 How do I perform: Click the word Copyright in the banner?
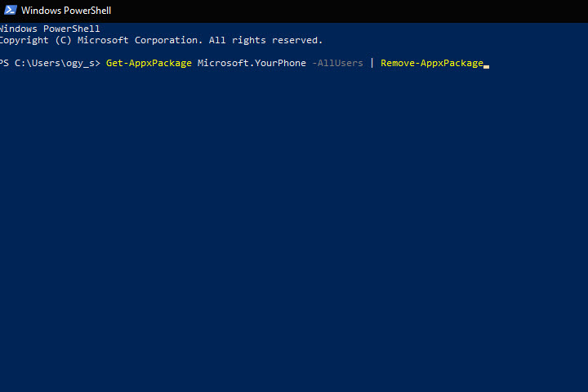coord(24,41)
